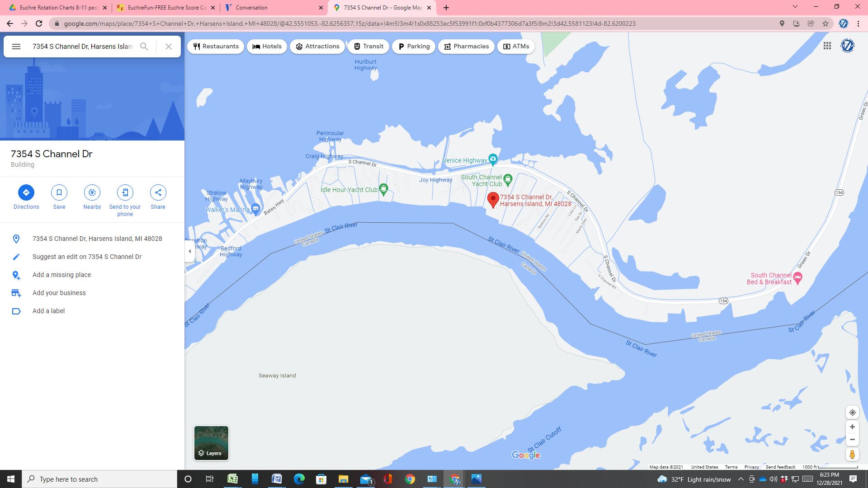Filter map by Parking
The image size is (868, 488).
pos(414,47)
